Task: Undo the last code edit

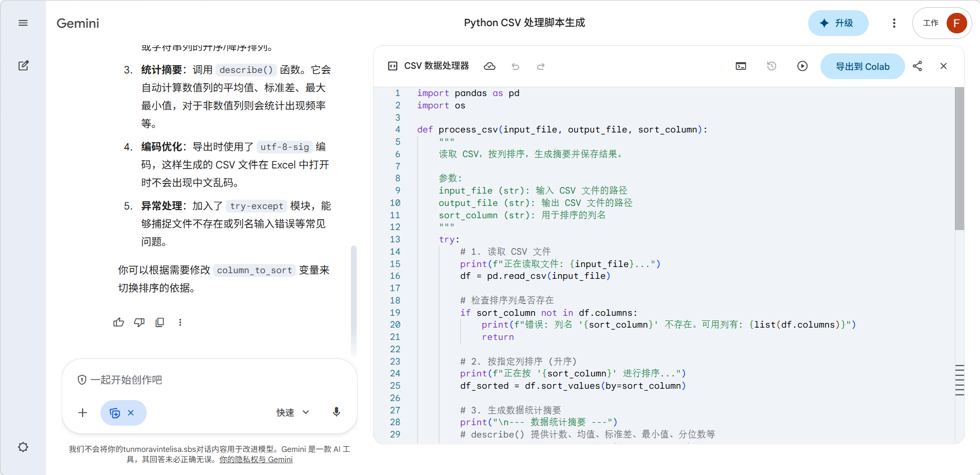Action: [x=516, y=66]
